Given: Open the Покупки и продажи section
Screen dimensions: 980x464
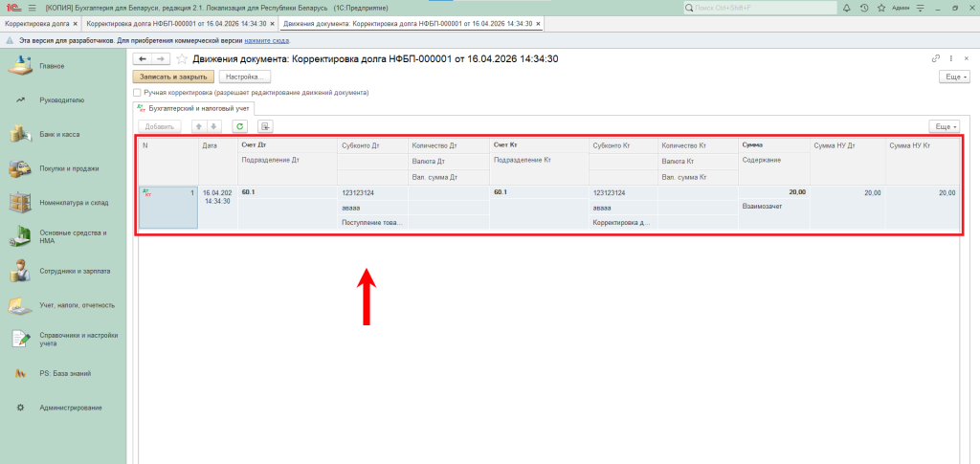Looking at the screenshot, I should [x=69, y=168].
